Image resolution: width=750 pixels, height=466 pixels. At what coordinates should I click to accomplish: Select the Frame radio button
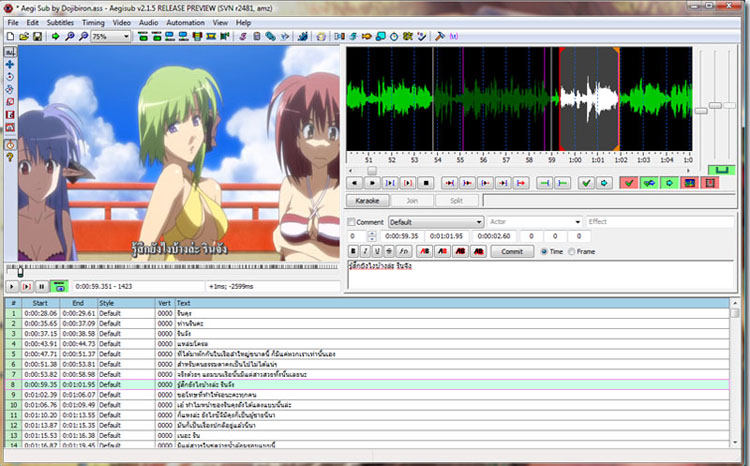tap(572, 251)
